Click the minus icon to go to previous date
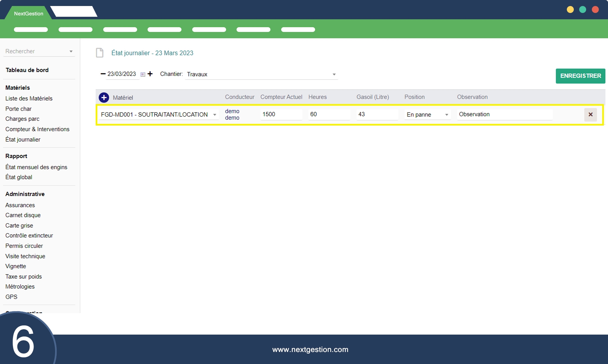Screen dimensions: 608x364 (103, 74)
